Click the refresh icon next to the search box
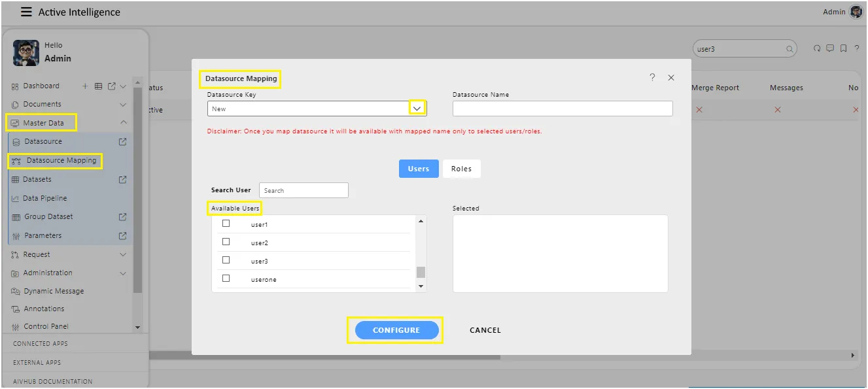 [816, 48]
